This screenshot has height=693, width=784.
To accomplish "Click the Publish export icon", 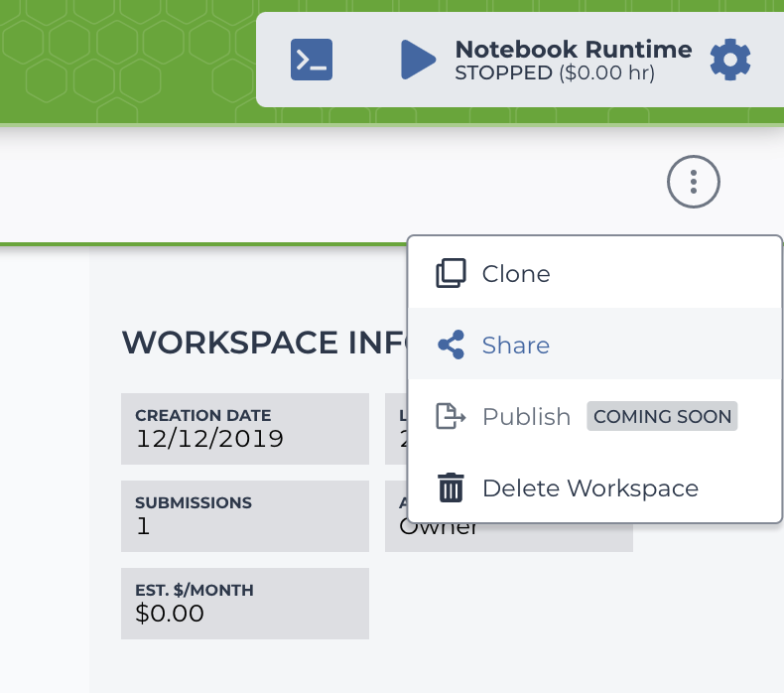I will [451, 416].
